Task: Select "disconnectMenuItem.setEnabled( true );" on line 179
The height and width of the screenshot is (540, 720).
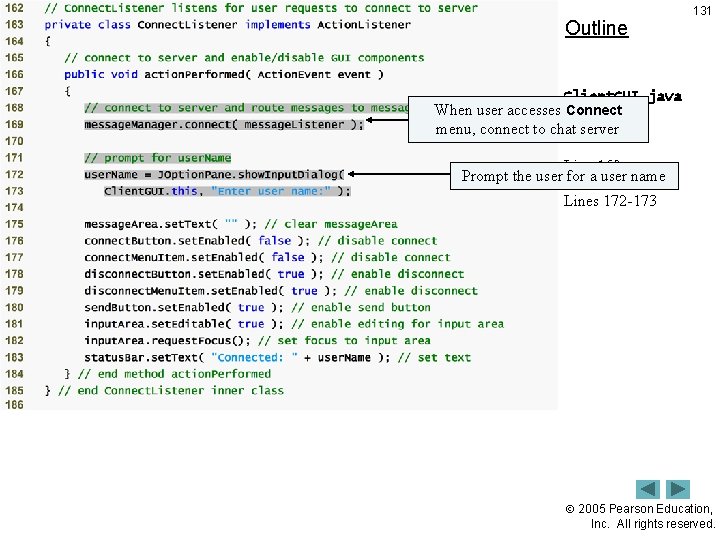Action: (210, 291)
